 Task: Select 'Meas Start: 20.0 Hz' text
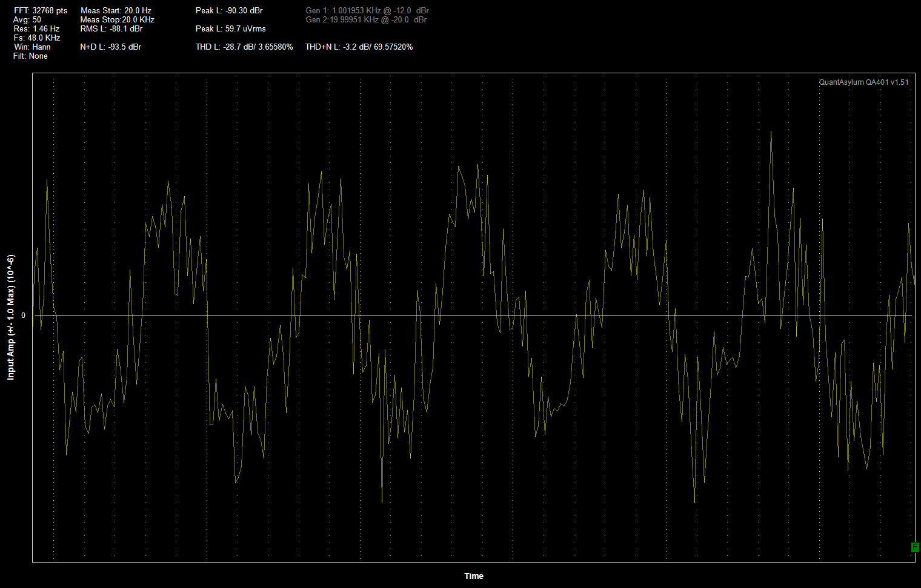point(116,11)
